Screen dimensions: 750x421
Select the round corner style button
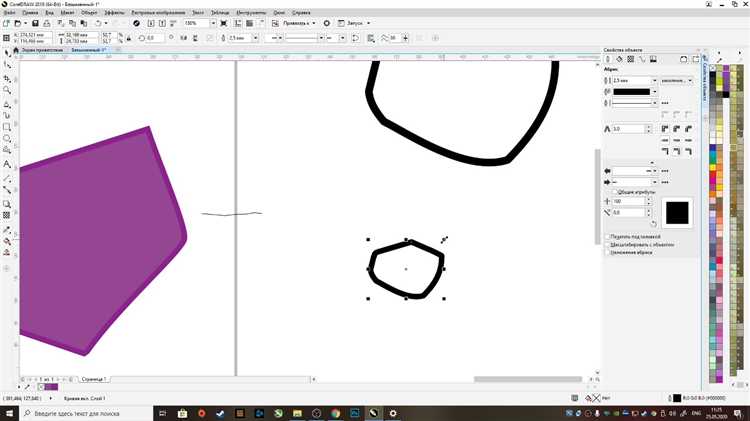coord(676,129)
